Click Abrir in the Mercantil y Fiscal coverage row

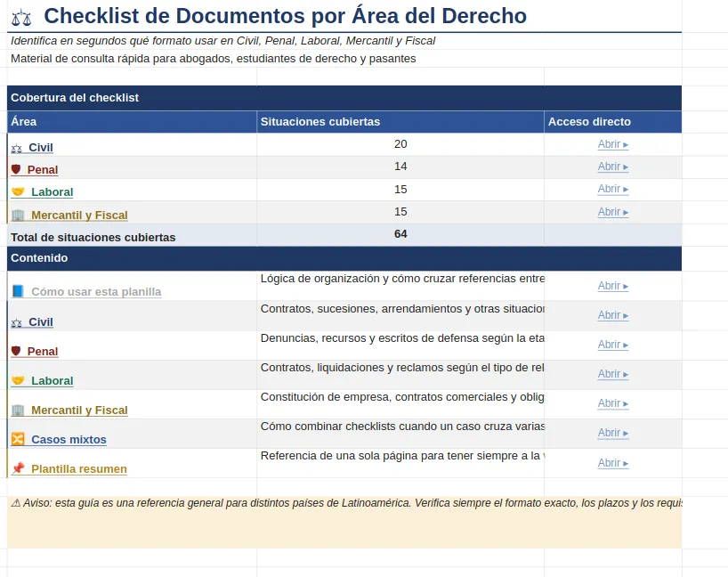613,212
